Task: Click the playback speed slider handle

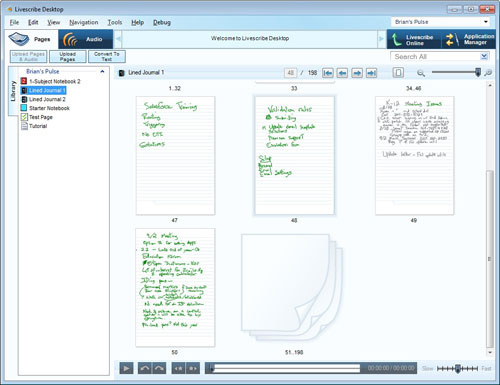Action: click(458, 368)
